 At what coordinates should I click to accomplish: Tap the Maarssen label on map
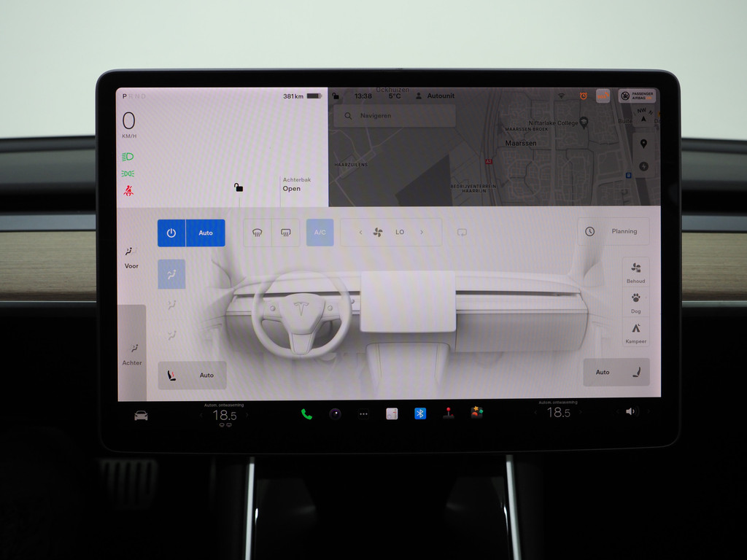(521, 144)
